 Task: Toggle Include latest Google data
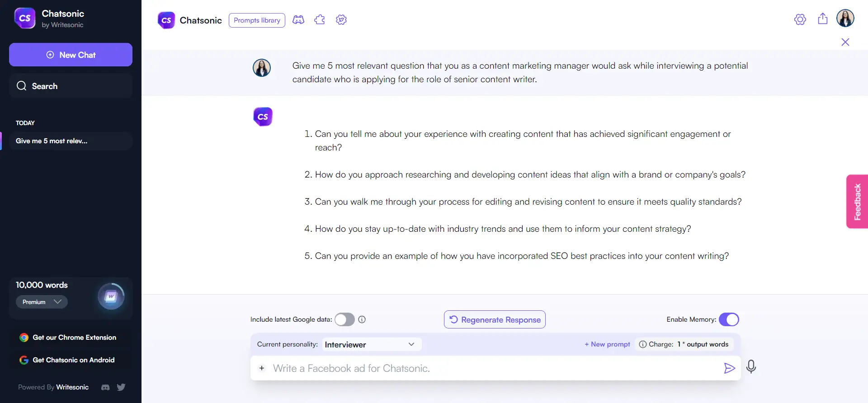click(344, 319)
